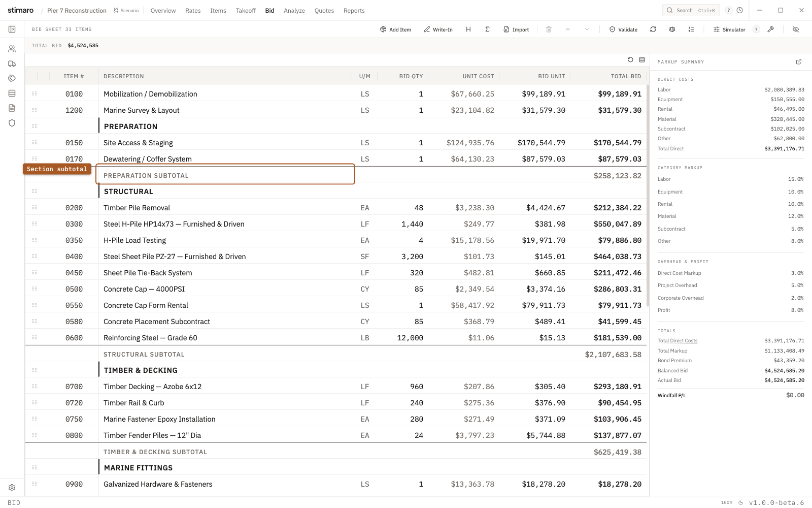Click the grid reset arrow icon
Viewport: 812px width, 508px height.
(x=630, y=60)
